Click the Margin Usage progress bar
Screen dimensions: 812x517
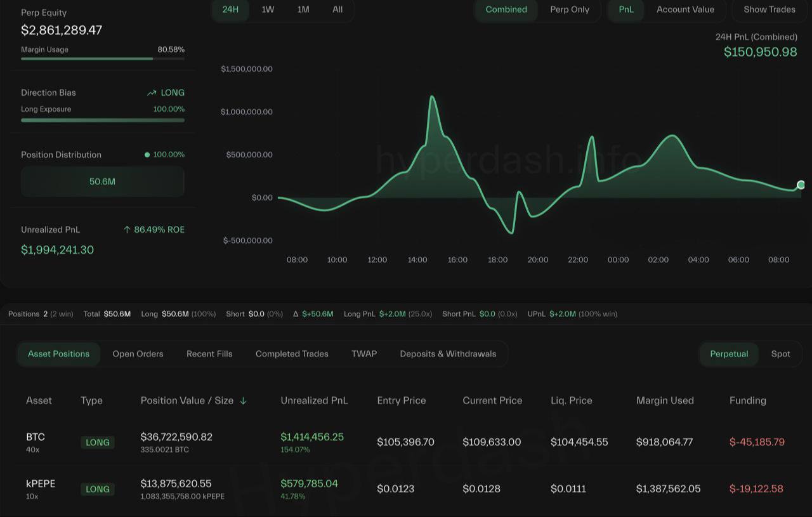point(103,59)
